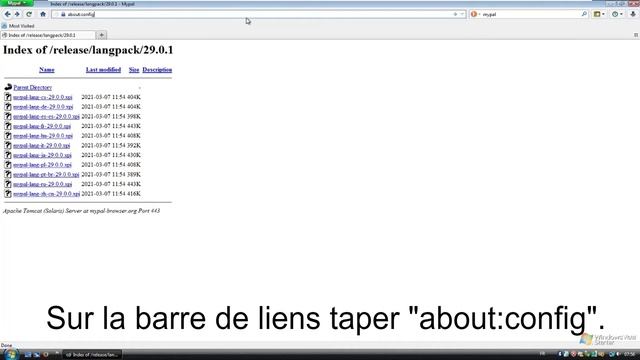Go back with the Back arrow
Viewport: 640px width, 360px height.
(7, 14)
